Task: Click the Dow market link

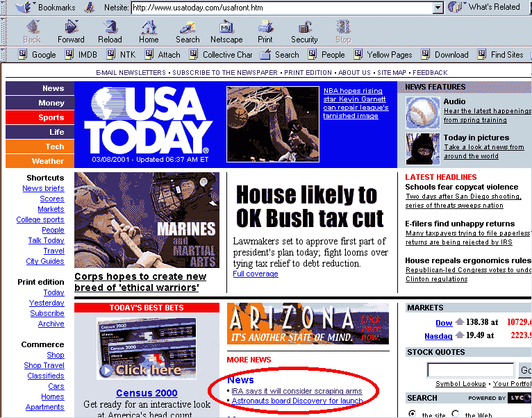Action: click(x=444, y=323)
